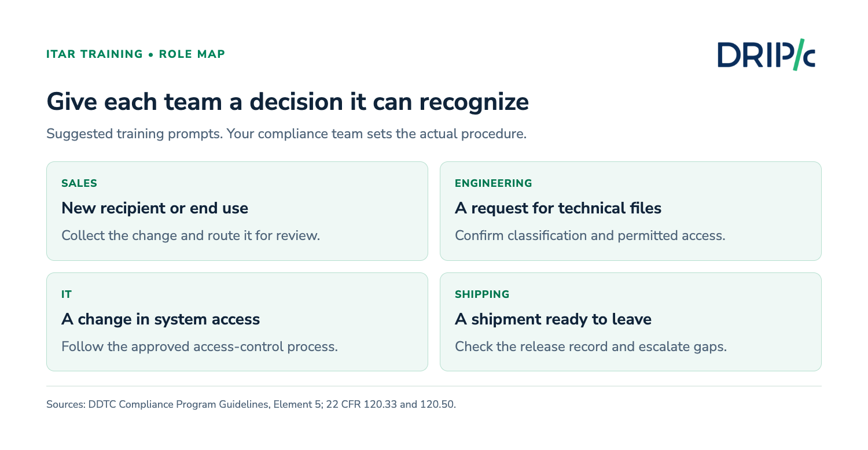
Task: Click the SALES card label
Action: 79,183
